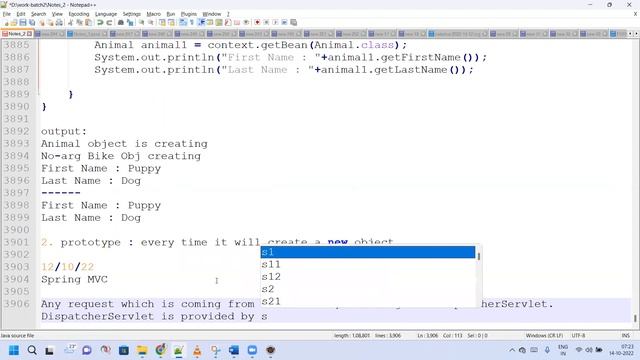This screenshot has width=640, height=360.
Task: Open Zoom app from the taskbar
Action: point(252,350)
